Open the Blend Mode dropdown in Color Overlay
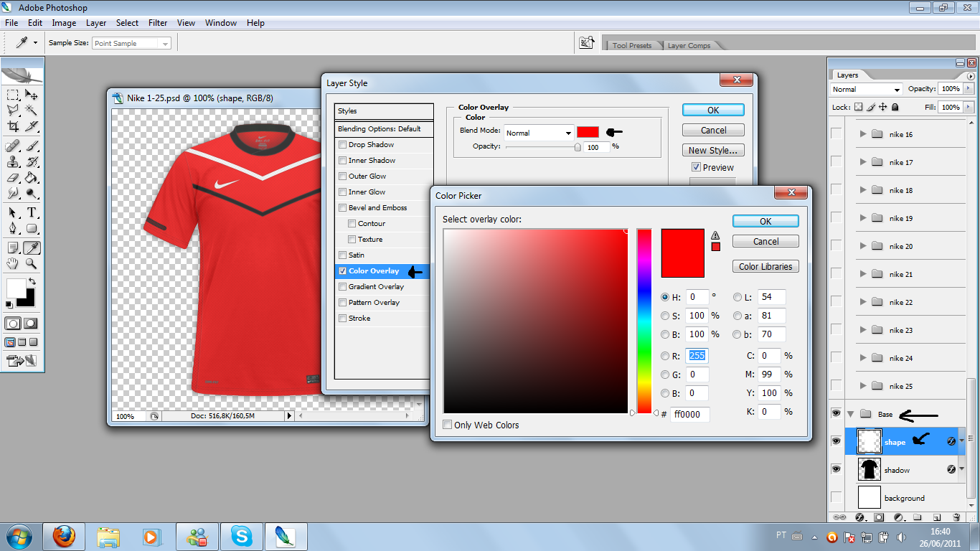Screen dimensions: 980x551 (539, 133)
